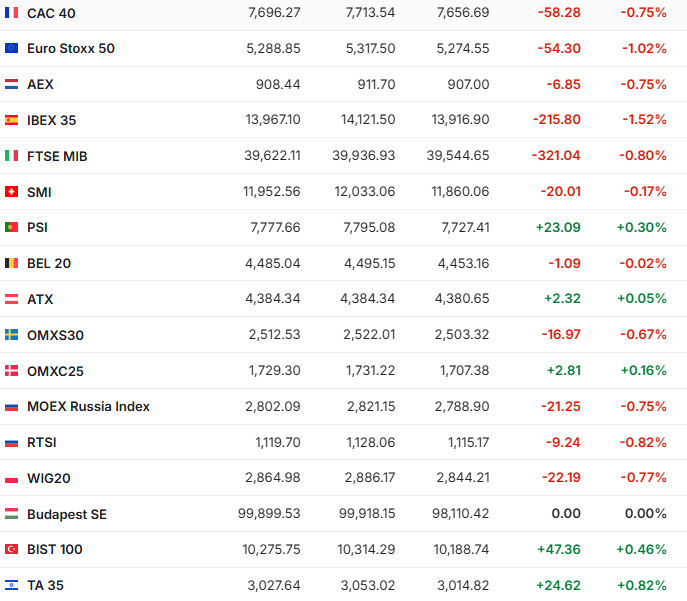Screen dimensions: 687x601
Task: Open the BEL 20 index link
Action: point(49,263)
